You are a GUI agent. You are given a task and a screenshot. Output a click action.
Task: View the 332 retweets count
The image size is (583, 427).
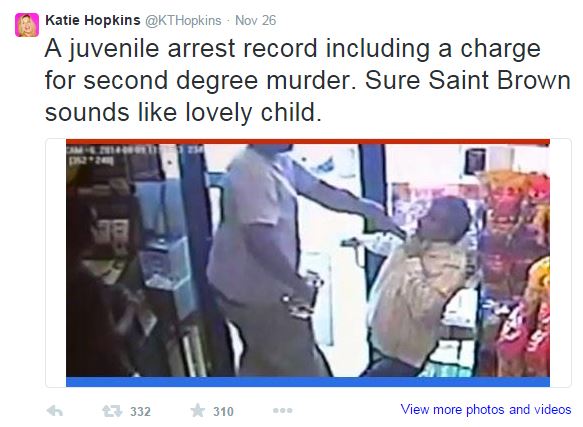point(140,412)
